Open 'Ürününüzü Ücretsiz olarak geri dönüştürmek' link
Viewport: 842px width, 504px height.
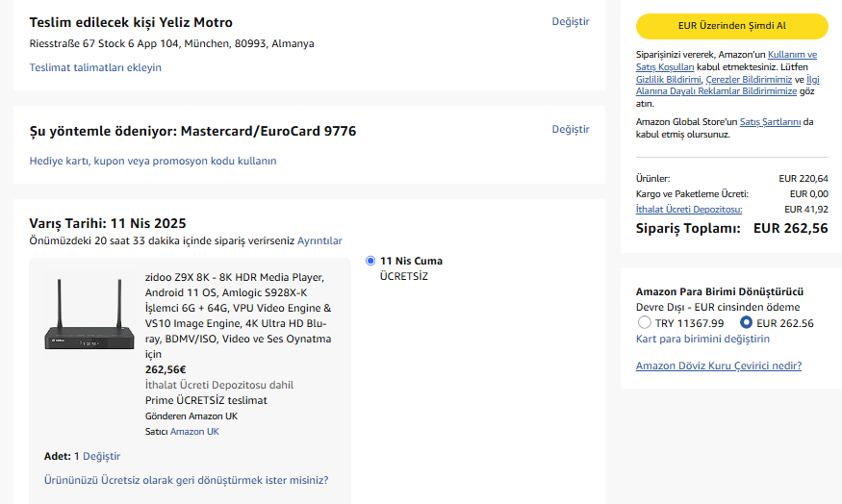coord(187,480)
